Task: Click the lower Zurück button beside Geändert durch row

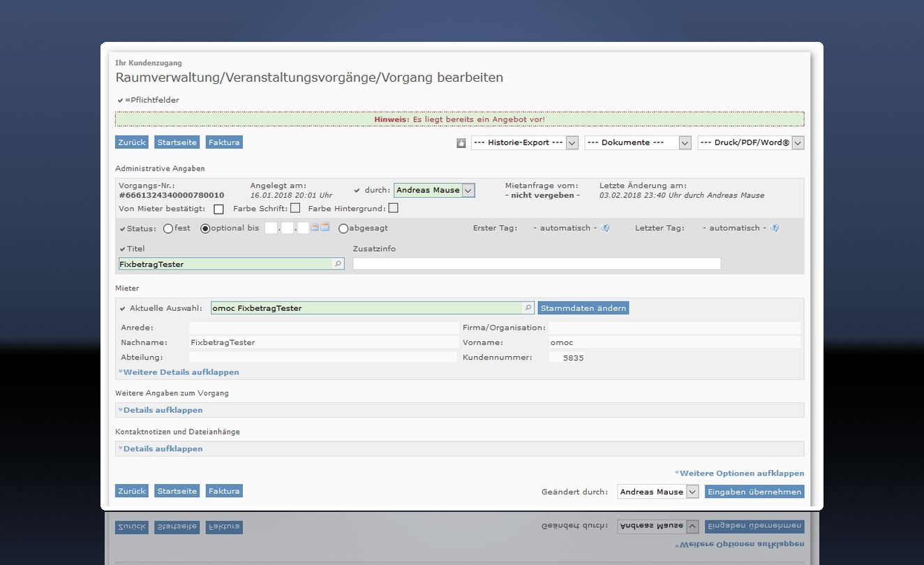Action: (x=132, y=491)
